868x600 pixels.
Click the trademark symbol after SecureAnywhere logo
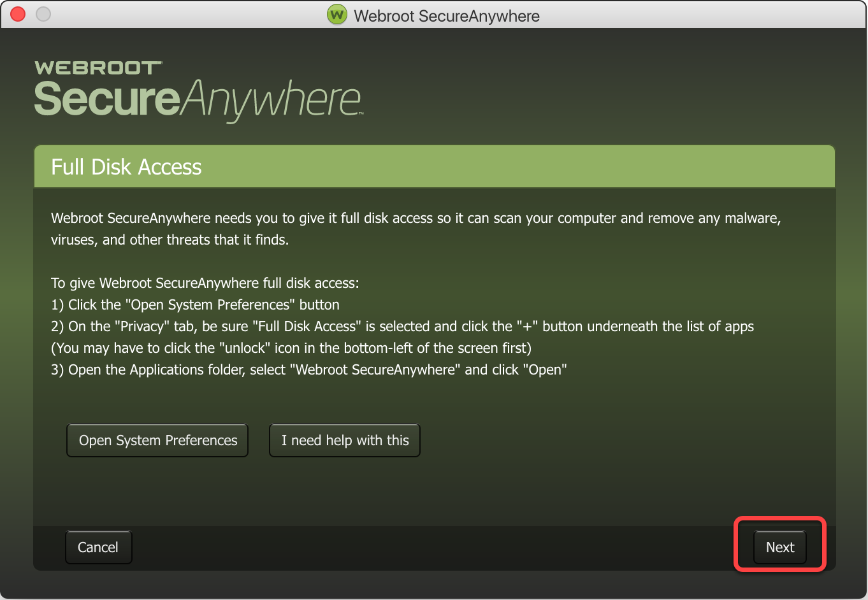361,113
